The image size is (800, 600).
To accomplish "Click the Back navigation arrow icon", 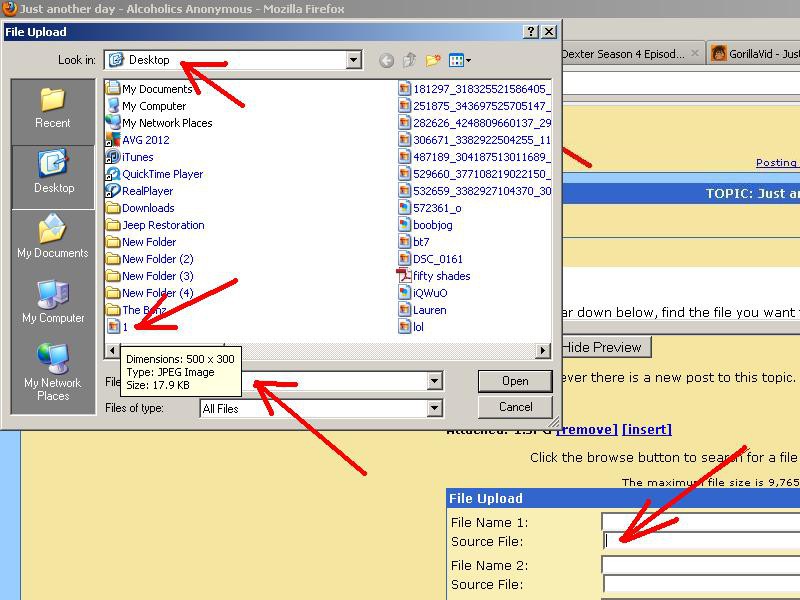I will pyautogui.click(x=387, y=61).
